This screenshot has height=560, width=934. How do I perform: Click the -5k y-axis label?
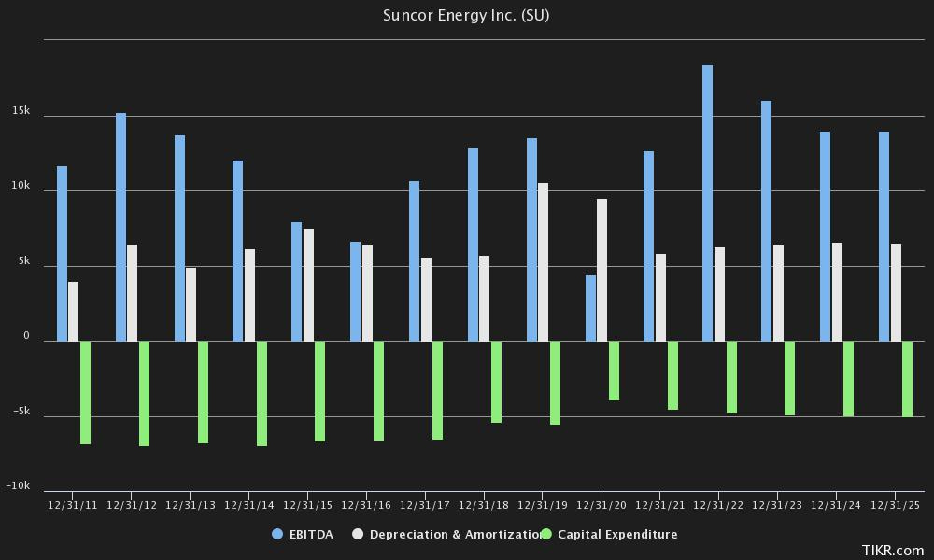[21, 412]
